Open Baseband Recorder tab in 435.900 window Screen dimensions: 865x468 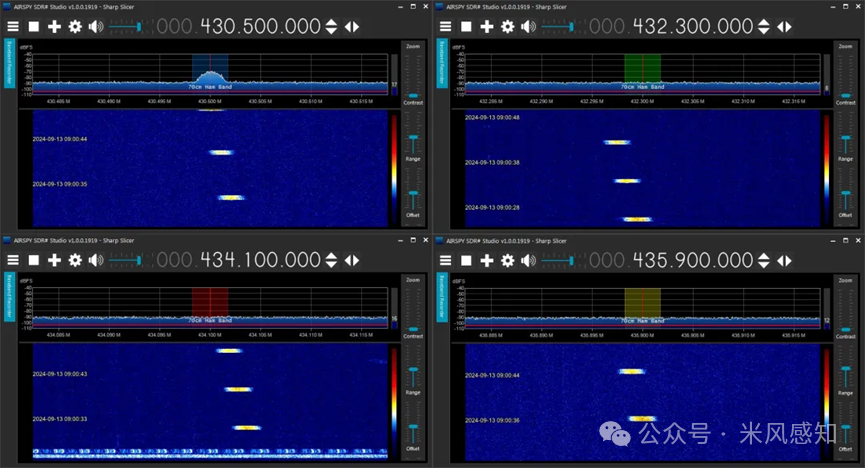442,296
